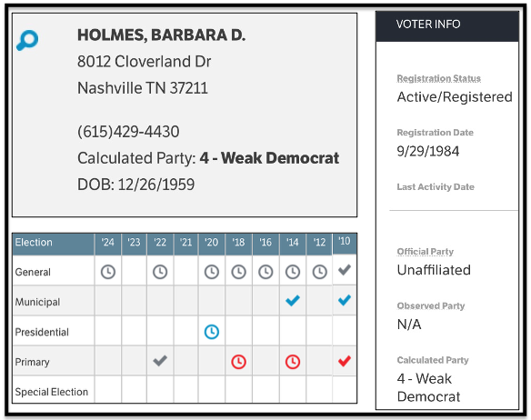Click the 2024 General election clock icon
The width and height of the screenshot is (531, 420).
click(x=108, y=272)
